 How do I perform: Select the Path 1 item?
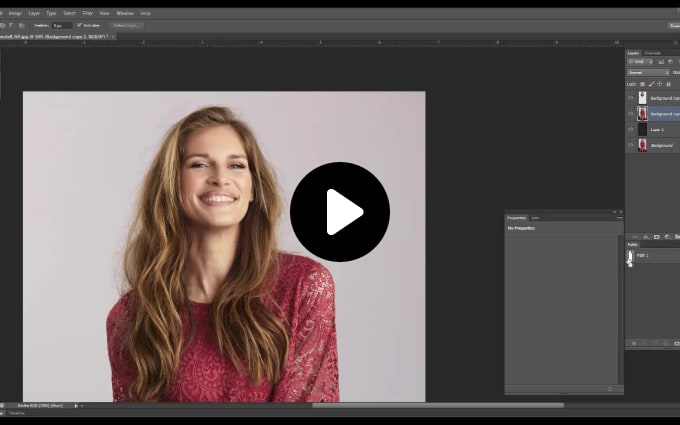tap(653, 255)
